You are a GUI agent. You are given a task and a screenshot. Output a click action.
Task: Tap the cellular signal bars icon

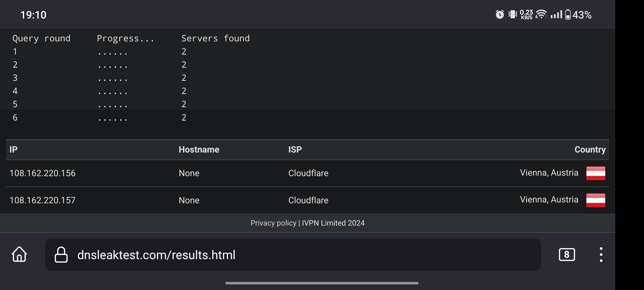tap(556, 15)
